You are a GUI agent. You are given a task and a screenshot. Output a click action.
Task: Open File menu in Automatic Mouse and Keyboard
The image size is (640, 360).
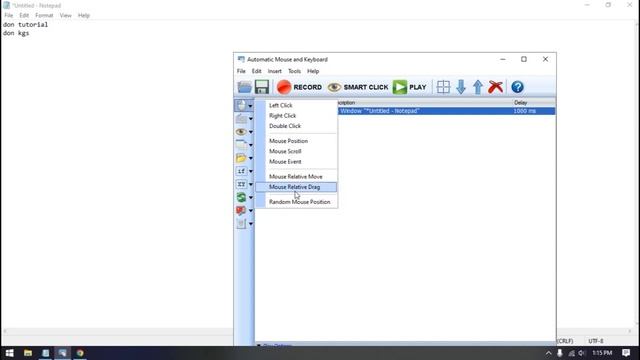click(241, 71)
